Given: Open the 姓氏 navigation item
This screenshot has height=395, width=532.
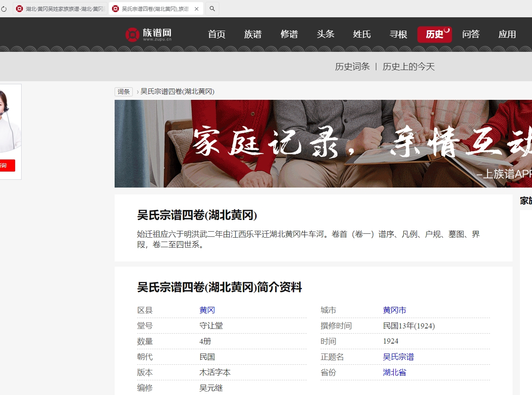Looking at the screenshot, I should click(362, 35).
